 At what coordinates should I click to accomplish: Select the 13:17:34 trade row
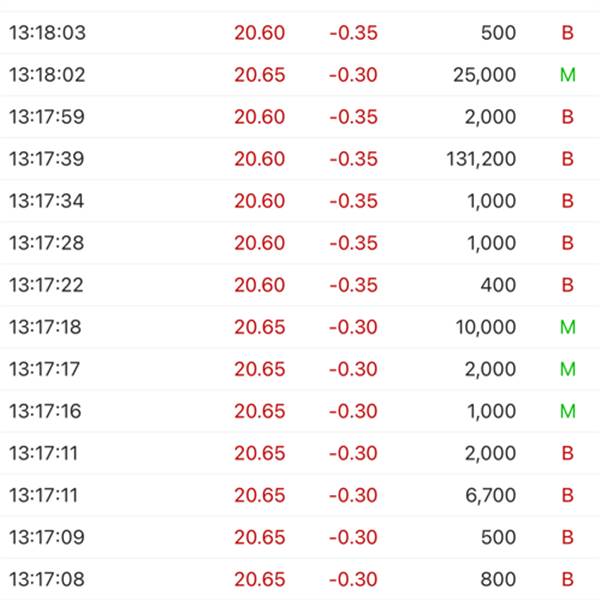pyautogui.click(x=300, y=201)
